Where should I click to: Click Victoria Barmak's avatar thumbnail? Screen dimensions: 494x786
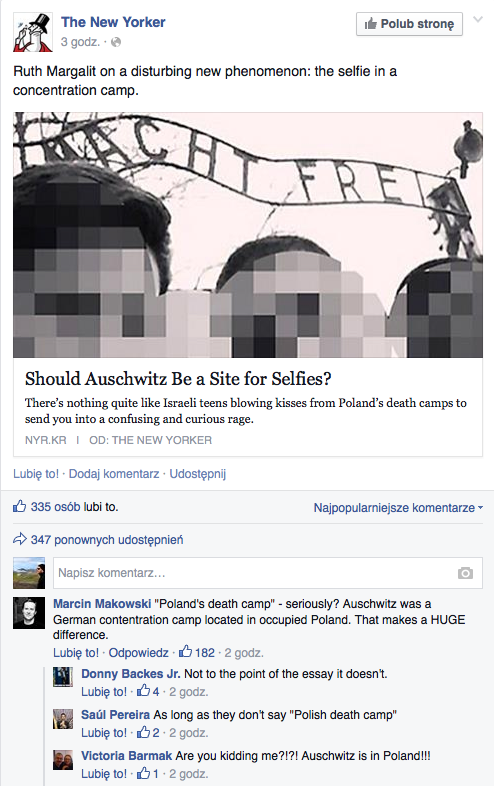(63, 760)
